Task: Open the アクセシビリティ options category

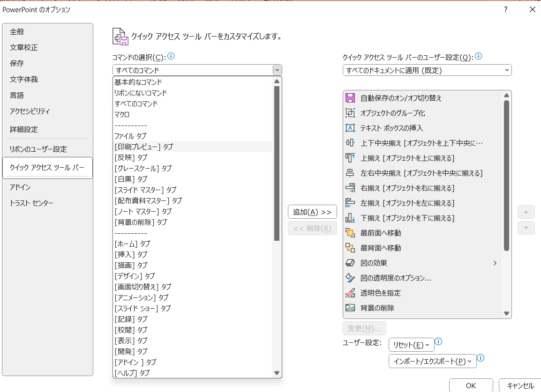Action: pos(48,111)
